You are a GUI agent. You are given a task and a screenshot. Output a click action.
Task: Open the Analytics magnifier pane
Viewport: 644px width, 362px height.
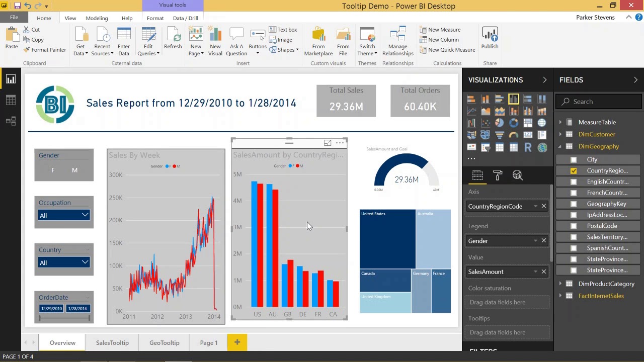pos(517,175)
